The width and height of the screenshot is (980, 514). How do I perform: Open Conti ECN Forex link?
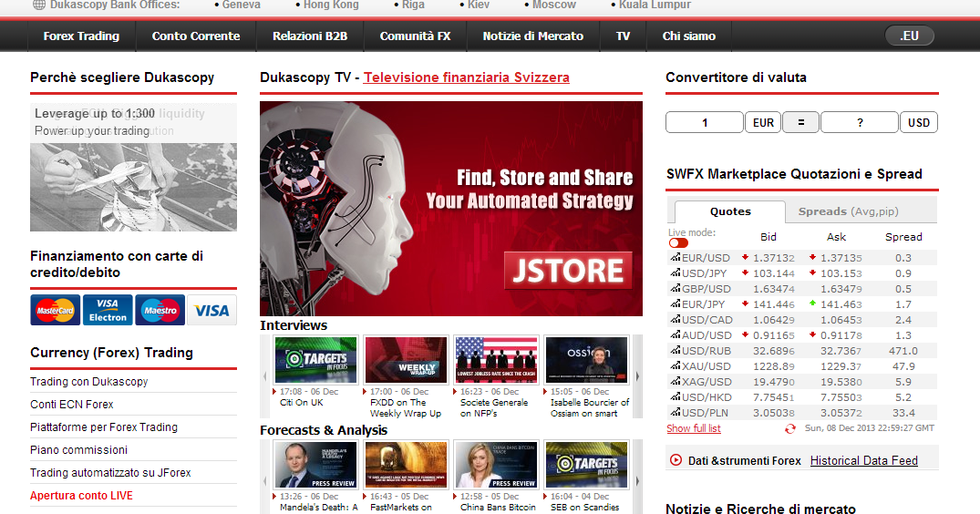(72, 404)
